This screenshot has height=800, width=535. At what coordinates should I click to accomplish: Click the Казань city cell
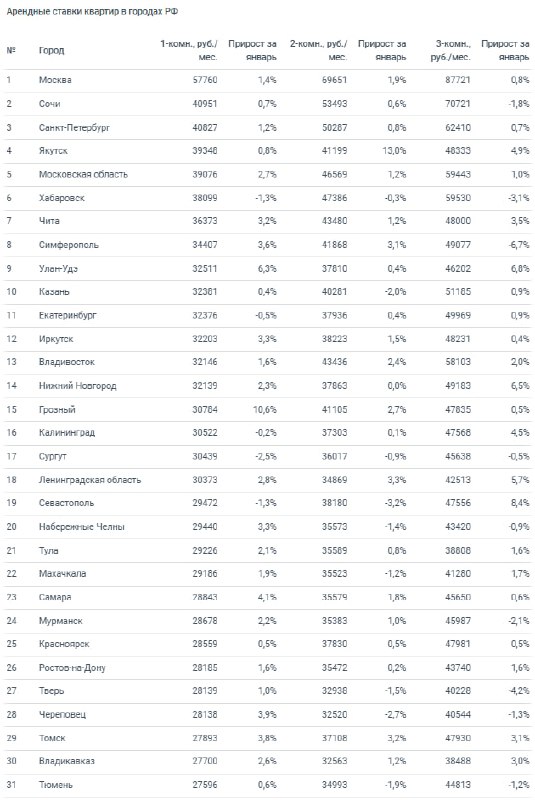[54, 292]
